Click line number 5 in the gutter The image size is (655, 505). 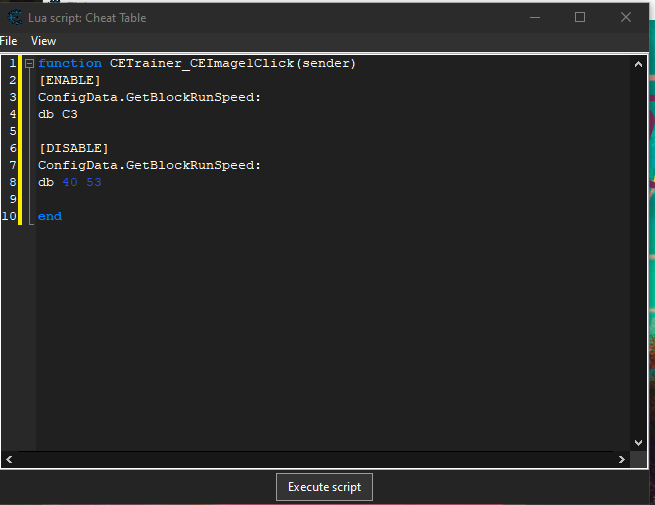(x=12, y=131)
